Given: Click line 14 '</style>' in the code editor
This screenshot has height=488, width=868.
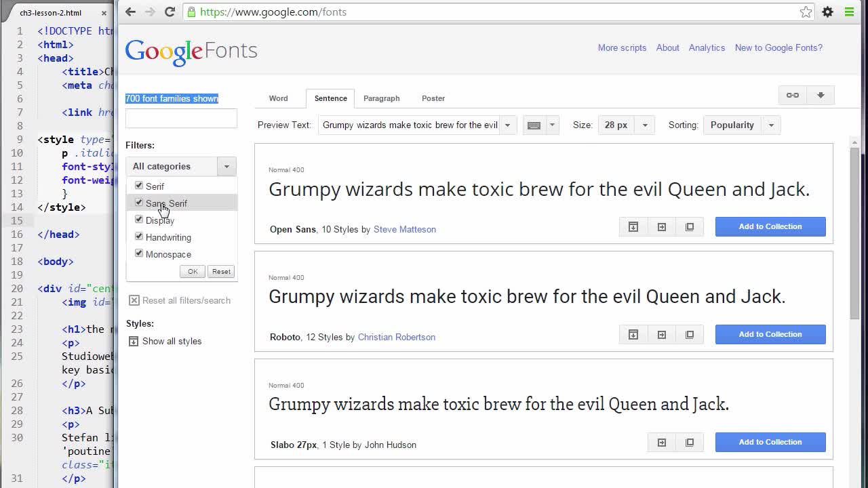Looking at the screenshot, I should coord(62,207).
